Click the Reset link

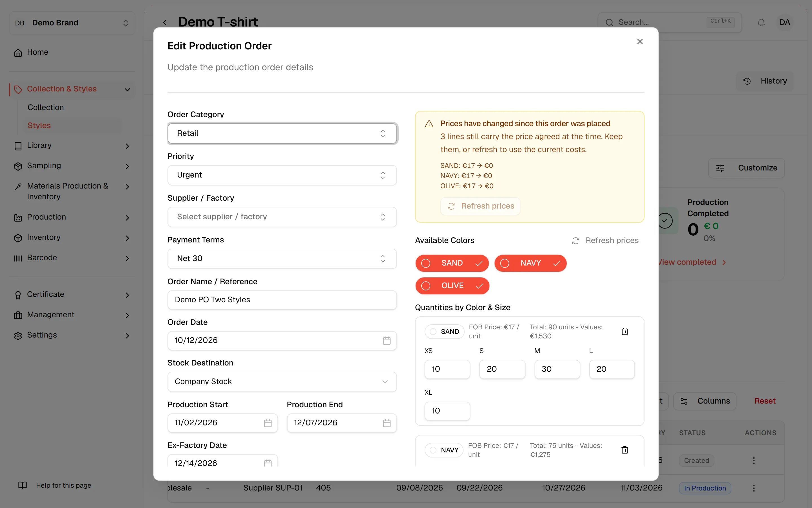(765, 401)
